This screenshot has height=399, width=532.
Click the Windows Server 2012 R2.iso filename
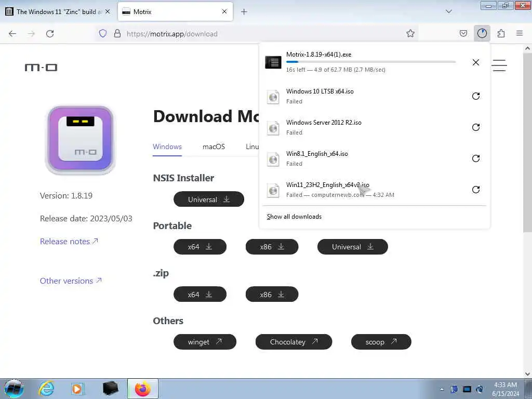324,123
